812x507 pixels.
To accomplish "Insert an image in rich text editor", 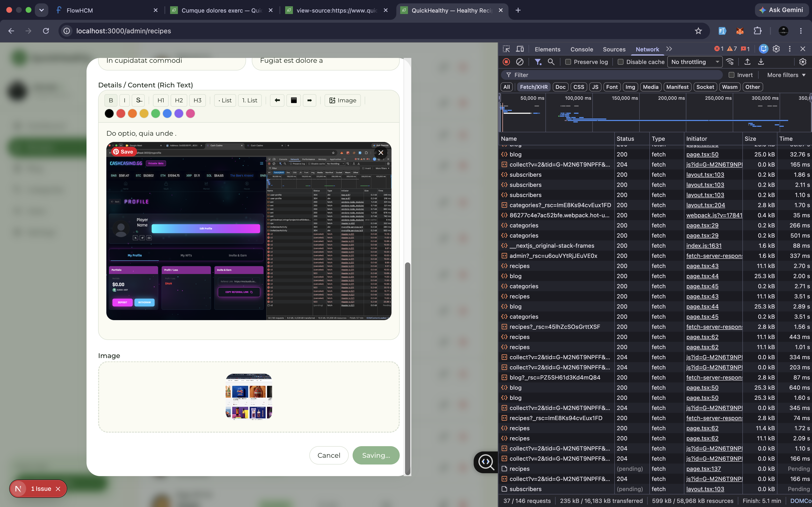I will [x=343, y=100].
